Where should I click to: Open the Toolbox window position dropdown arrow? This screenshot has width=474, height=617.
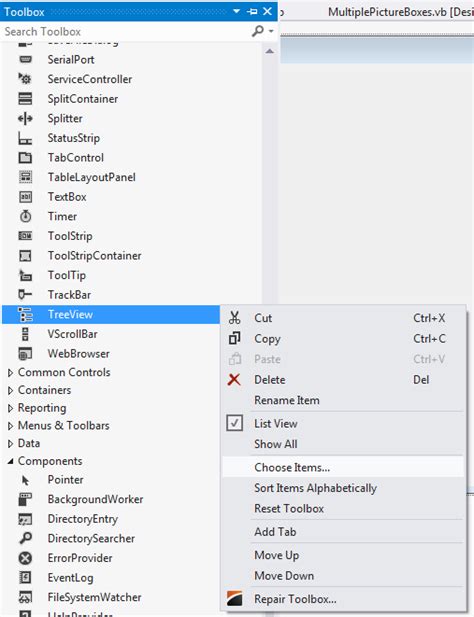(x=236, y=11)
